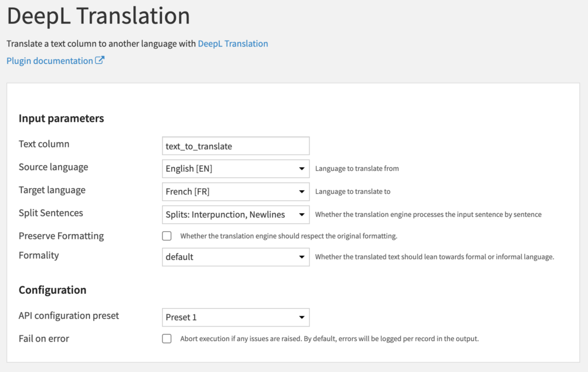Viewport: 588px width, 372px height.
Task: Enable the Preserve Formatting checkbox
Action: click(167, 236)
